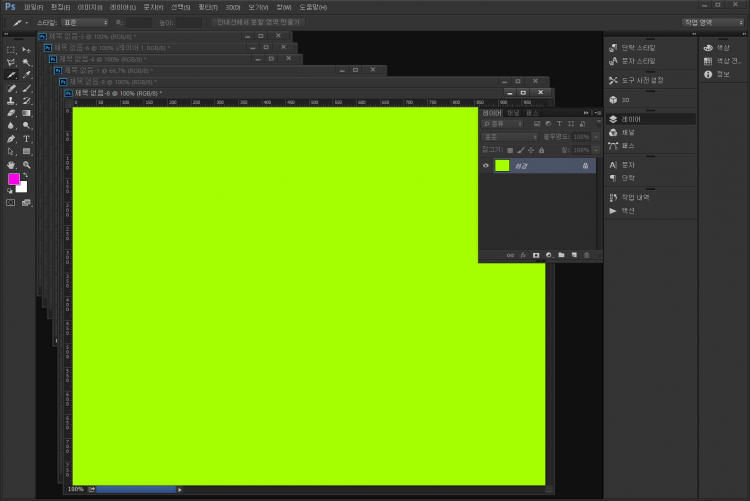Switch to the 채널 tab in Layers panel
This screenshot has height=501, width=750.
(x=513, y=112)
